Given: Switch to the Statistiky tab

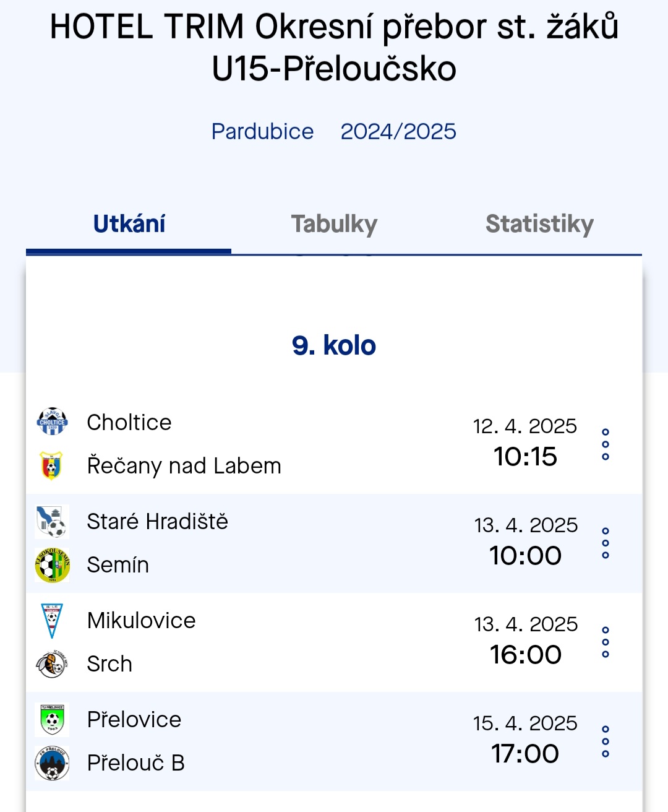Looking at the screenshot, I should coord(539,224).
